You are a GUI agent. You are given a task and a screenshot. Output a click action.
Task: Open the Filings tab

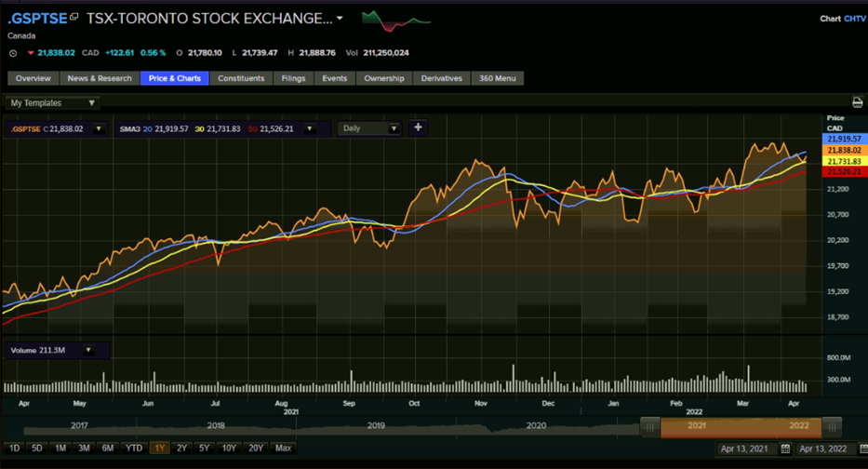pyautogui.click(x=293, y=78)
